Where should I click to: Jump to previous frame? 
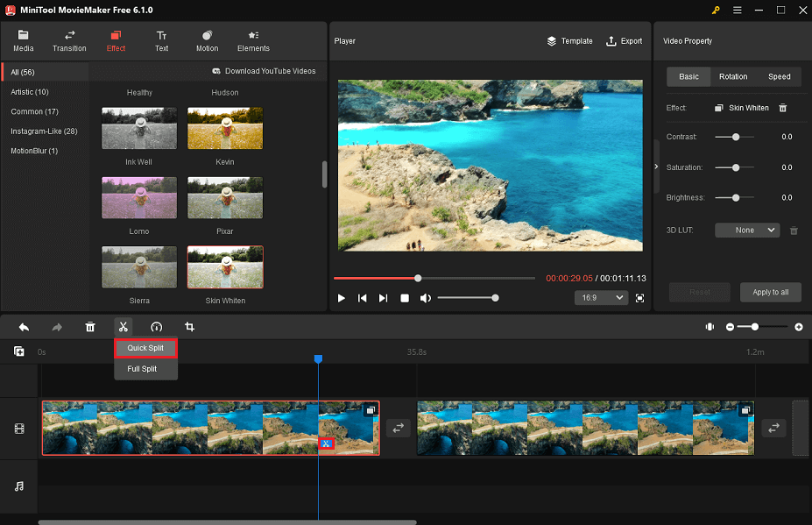point(363,298)
